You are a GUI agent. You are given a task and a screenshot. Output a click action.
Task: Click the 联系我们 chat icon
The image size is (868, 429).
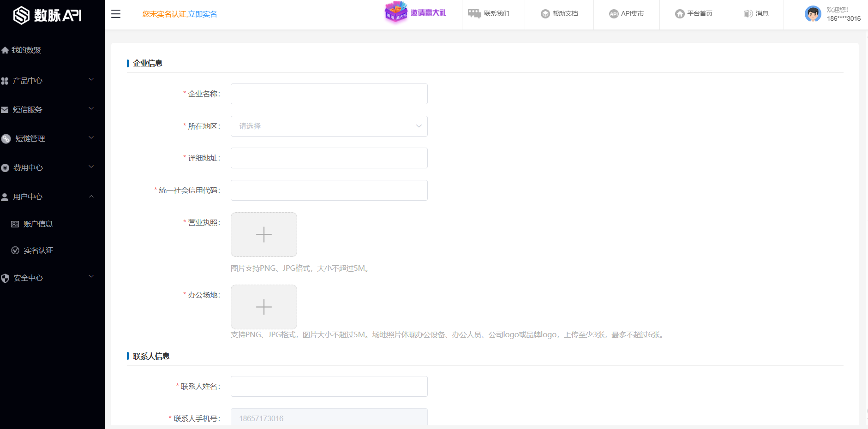click(x=474, y=14)
